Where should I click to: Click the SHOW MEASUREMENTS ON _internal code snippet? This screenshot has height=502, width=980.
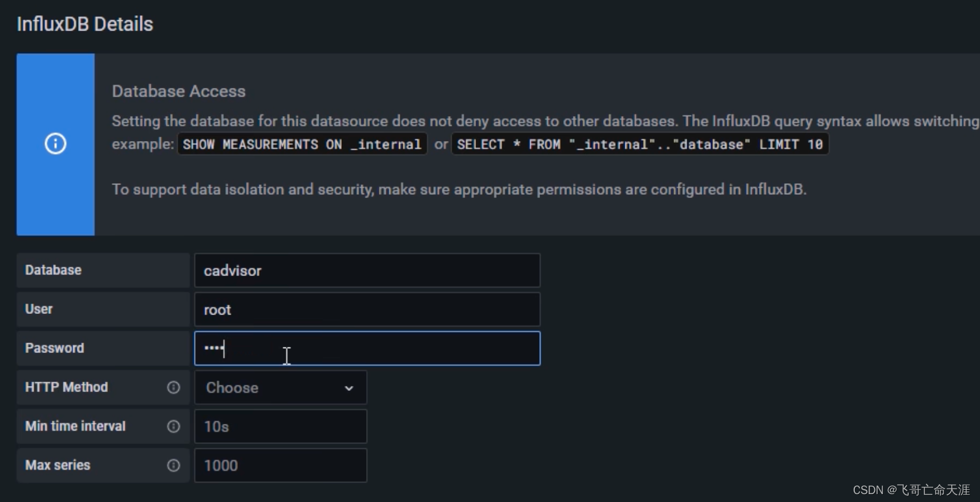pyautogui.click(x=302, y=145)
